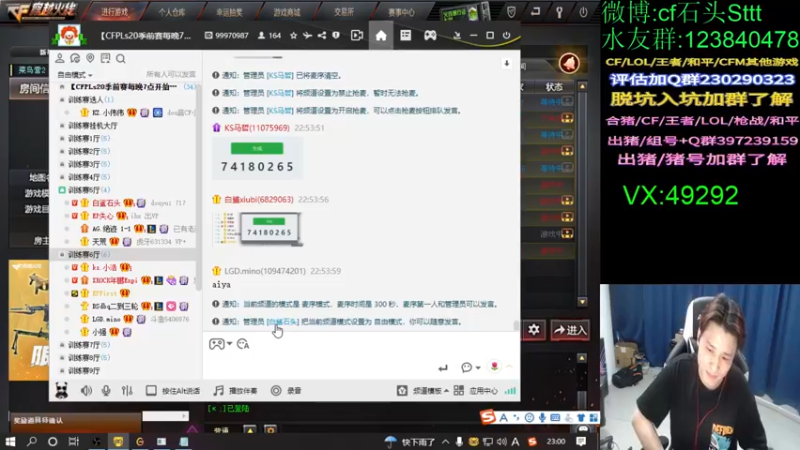Start 录音 recording button
Screen dimensions: 800x450
coord(286,390)
